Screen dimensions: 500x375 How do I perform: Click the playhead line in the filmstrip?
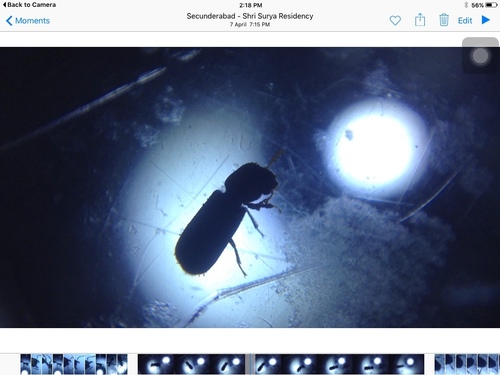click(x=250, y=364)
